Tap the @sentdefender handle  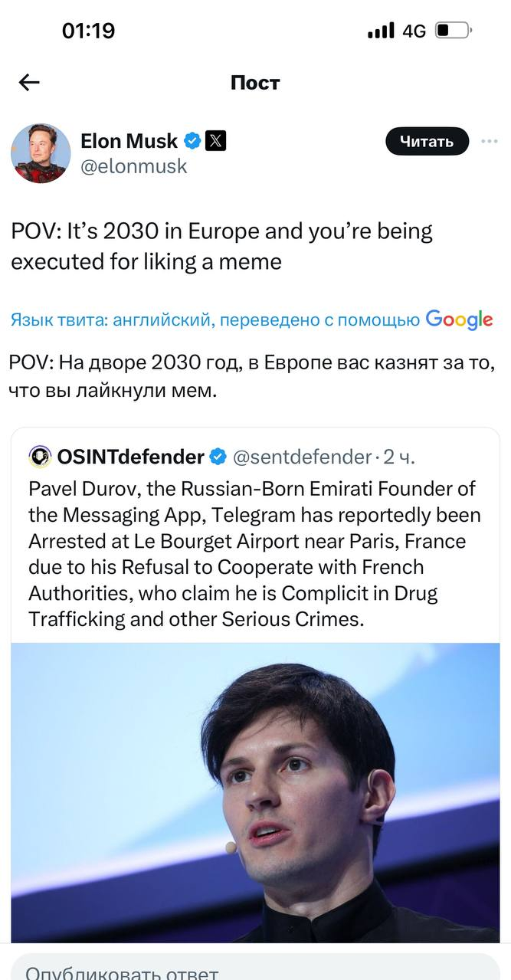coord(301,457)
